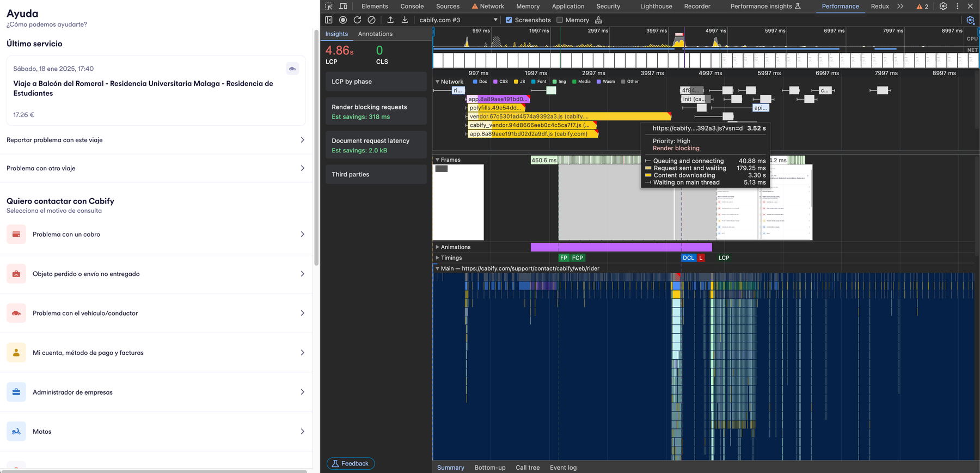Toggle the Memory checkbox
980x473 pixels.
[x=559, y=20]
